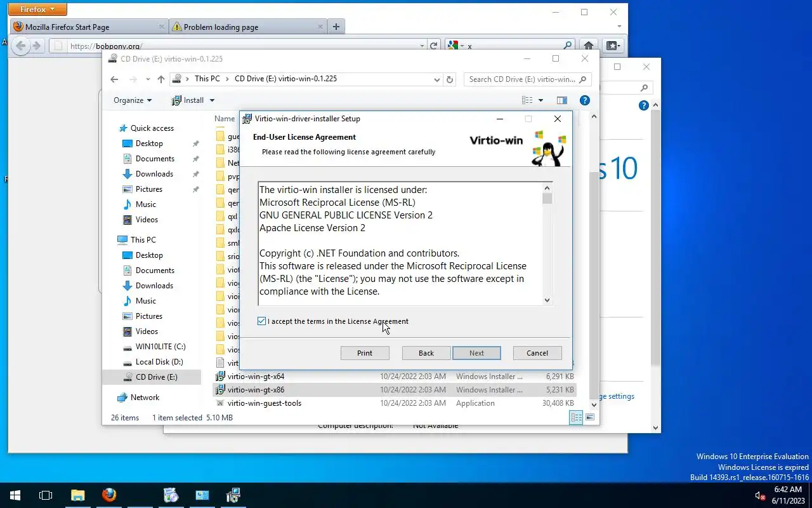The image size is (812, 508).
Task: Select This PC in the navigation pane
Action: point(143,240)
